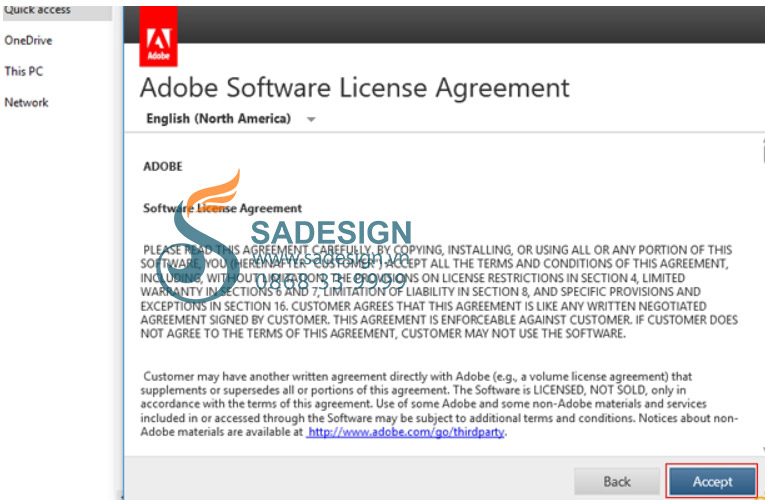
Task: Open Network in the sidebar
Action: [26, 102]
